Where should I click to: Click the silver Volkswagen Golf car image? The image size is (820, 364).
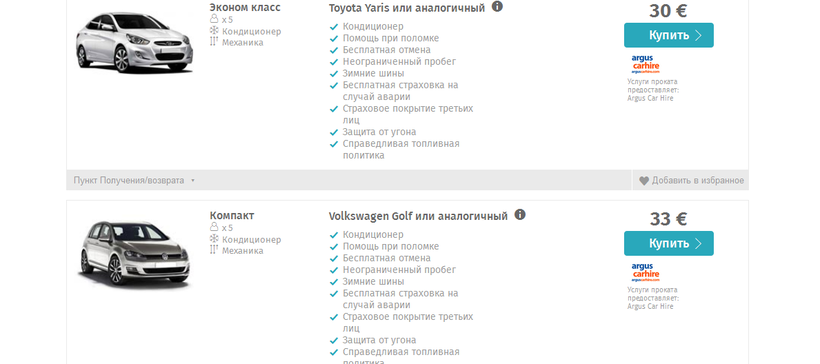pyautogui.click(x=134, y=253)
